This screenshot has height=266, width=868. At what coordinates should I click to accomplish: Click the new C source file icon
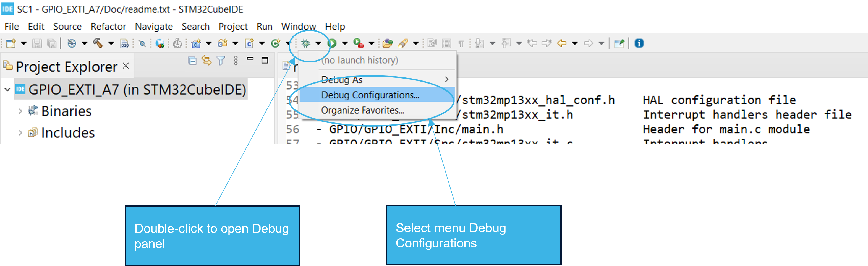coord(249,43)
